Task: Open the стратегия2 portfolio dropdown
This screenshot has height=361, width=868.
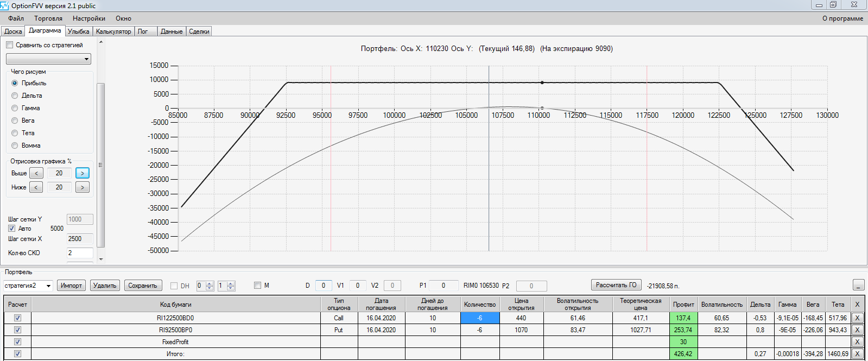Action: [x=28, y=286]
